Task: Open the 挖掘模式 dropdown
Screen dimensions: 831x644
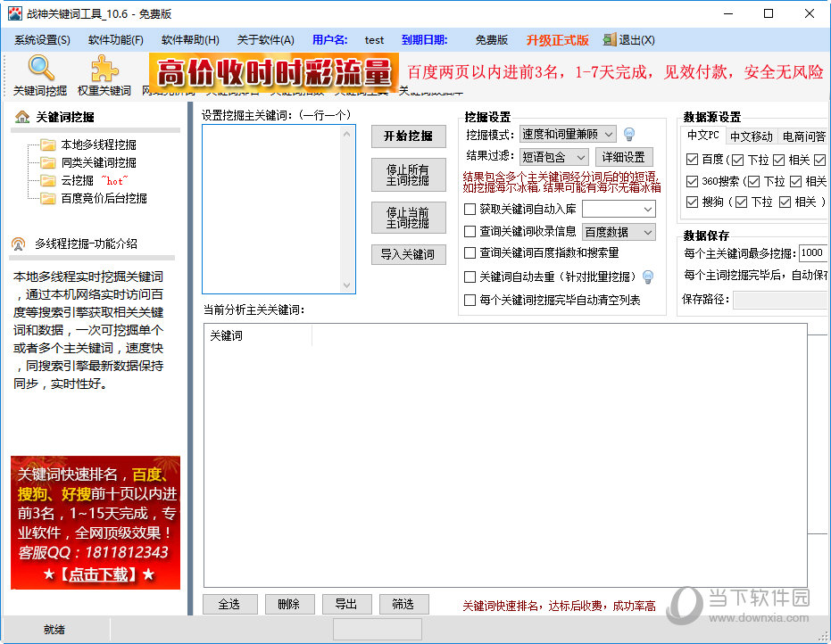Action: click(568, 135)
